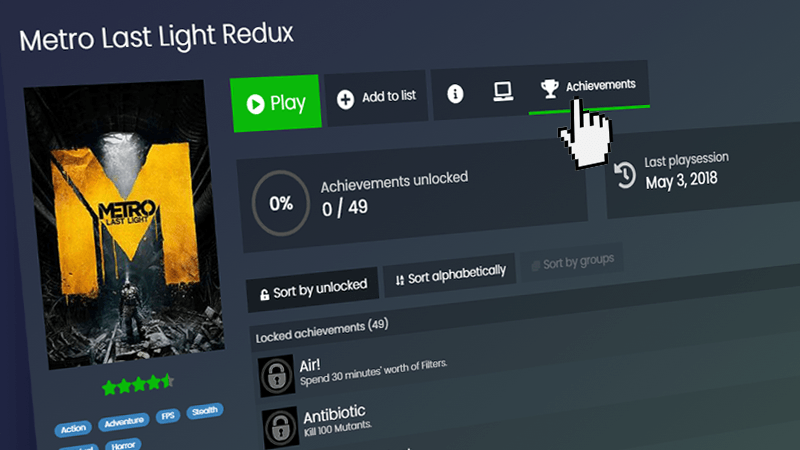
Task: Click the green star rating
Action: (x=138, y=384)
